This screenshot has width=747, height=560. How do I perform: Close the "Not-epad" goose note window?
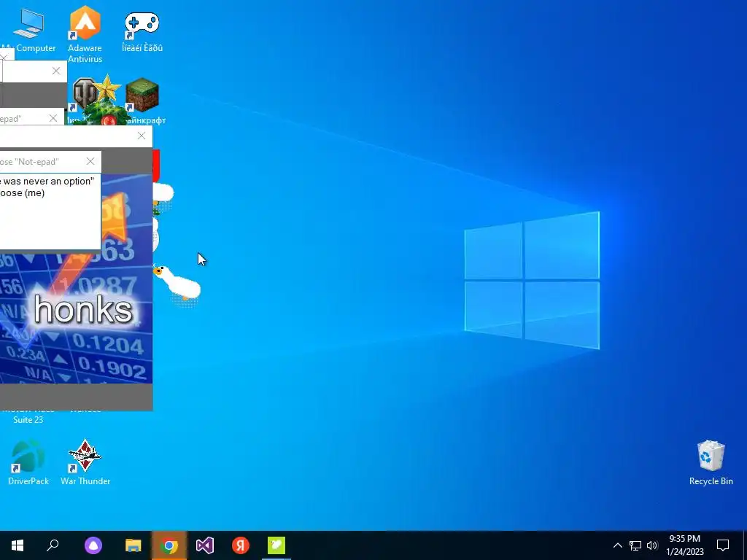(90, 161)
